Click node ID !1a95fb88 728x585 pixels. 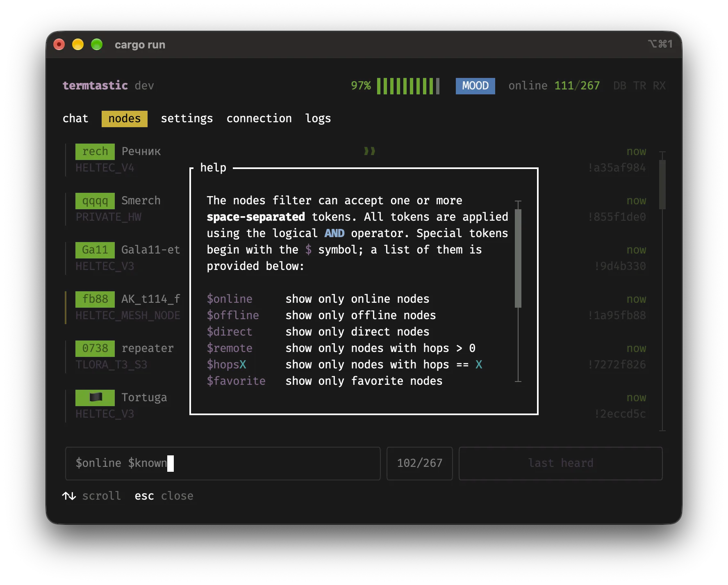pos(617,315)
